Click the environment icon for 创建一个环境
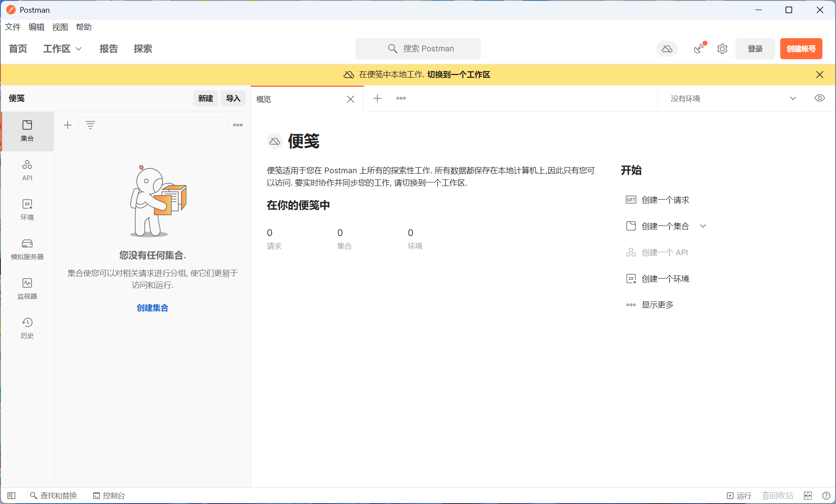836x504 pixels. pos(631,279)
